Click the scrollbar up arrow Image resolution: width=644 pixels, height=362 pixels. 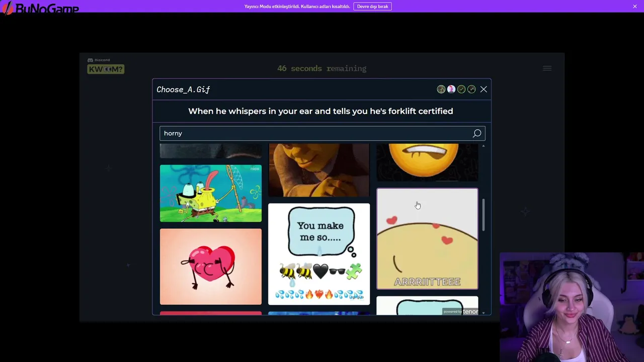click(484, 146)
